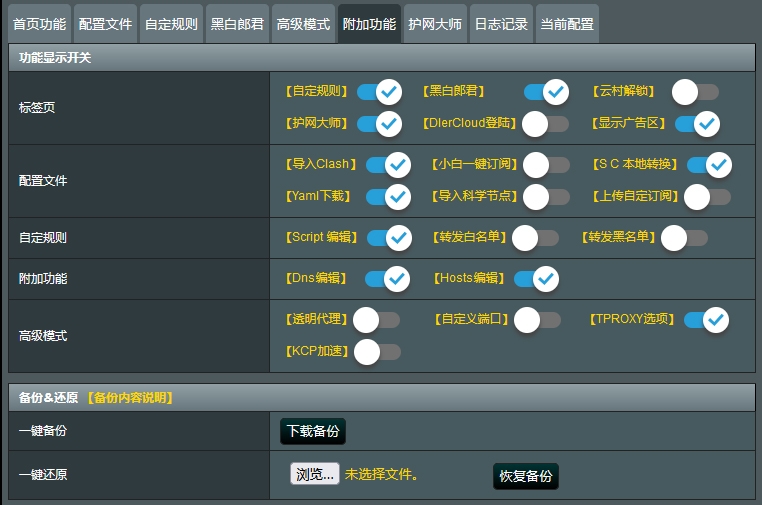Turn off the 黑白郎君 toggle
Viewport: 762px width, 505px height.
(546, 92)
